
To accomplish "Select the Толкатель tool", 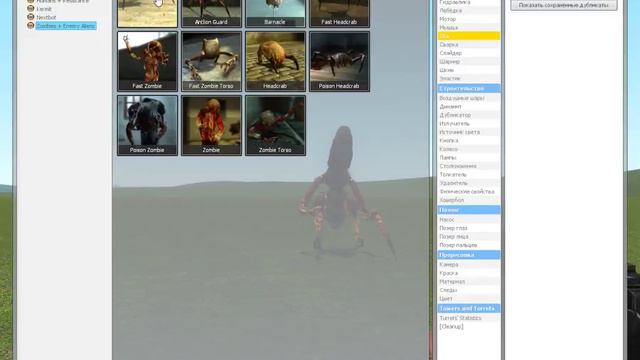I will tap(469, 175).
